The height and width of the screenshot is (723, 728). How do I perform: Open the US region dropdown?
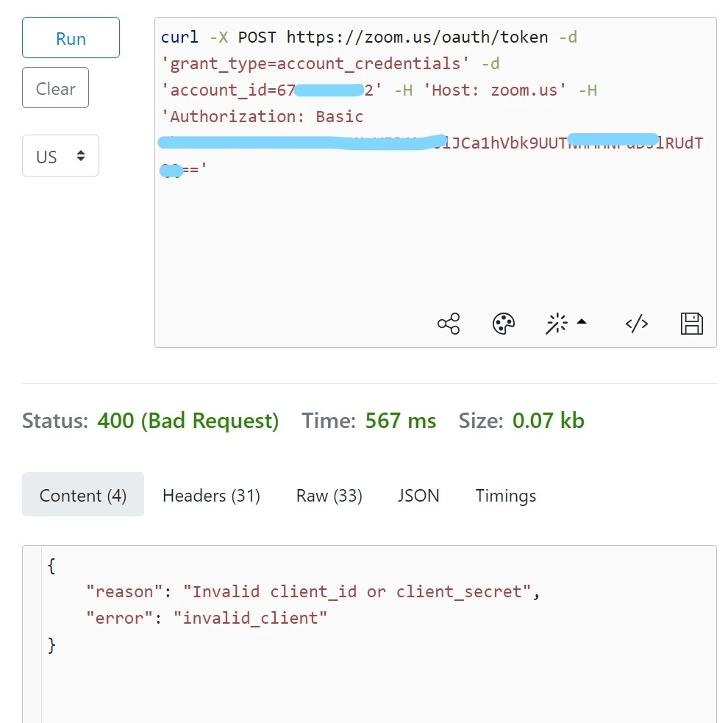pyautogui.click(x=60, y=156)
